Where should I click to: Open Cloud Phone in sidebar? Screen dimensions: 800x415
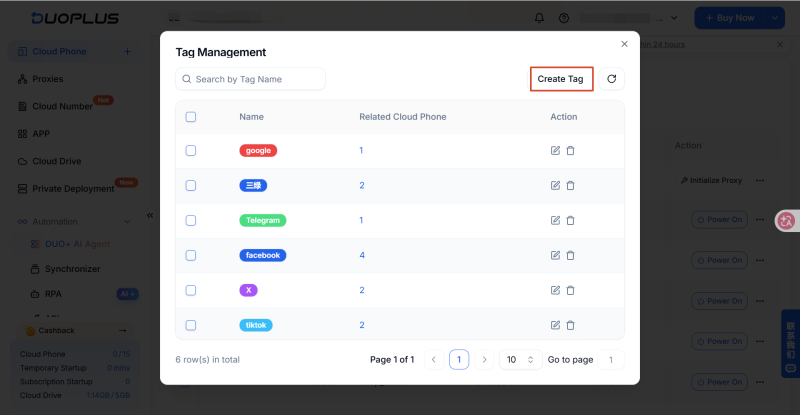tap(59, 52)
